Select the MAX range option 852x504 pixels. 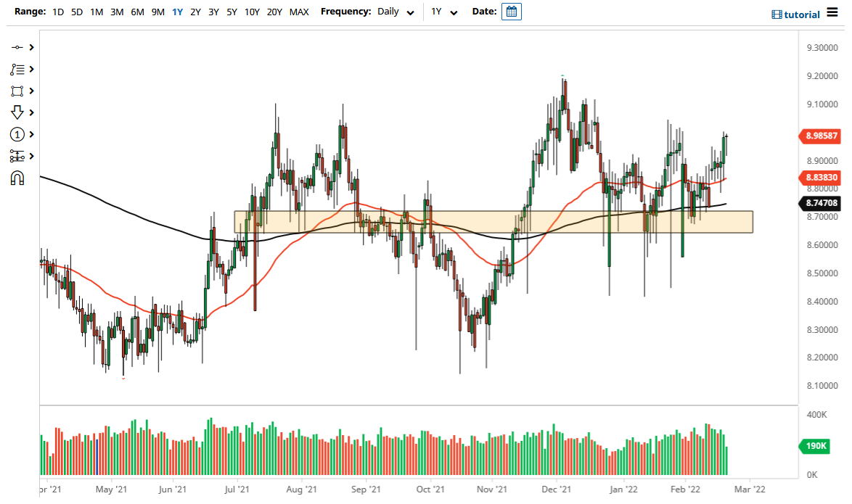299,12
